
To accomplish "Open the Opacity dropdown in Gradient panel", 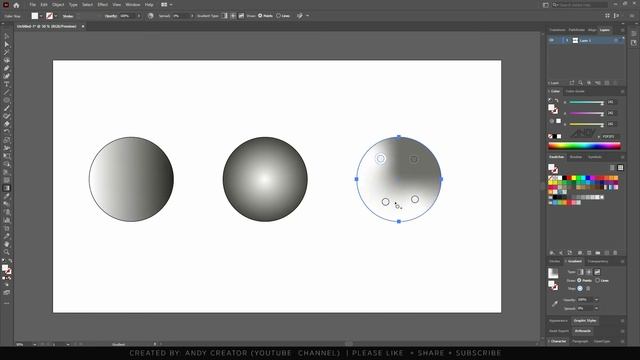I will point(596,300).
